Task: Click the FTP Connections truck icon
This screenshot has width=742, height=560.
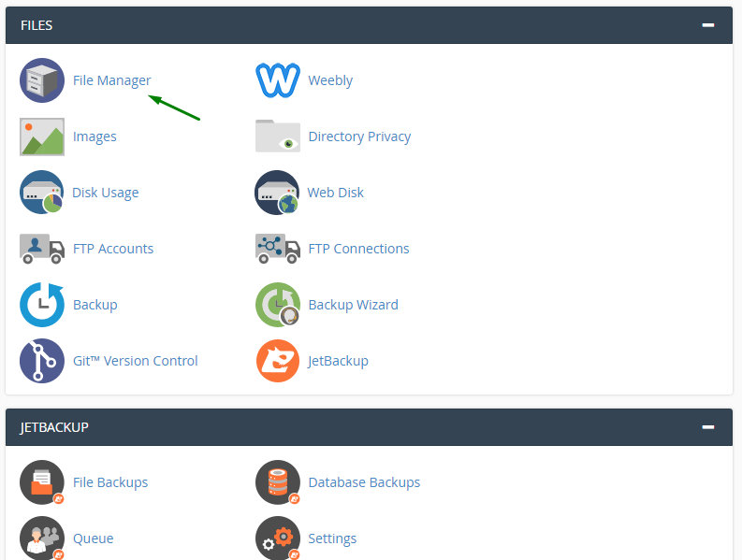Action: coord(278,249)
